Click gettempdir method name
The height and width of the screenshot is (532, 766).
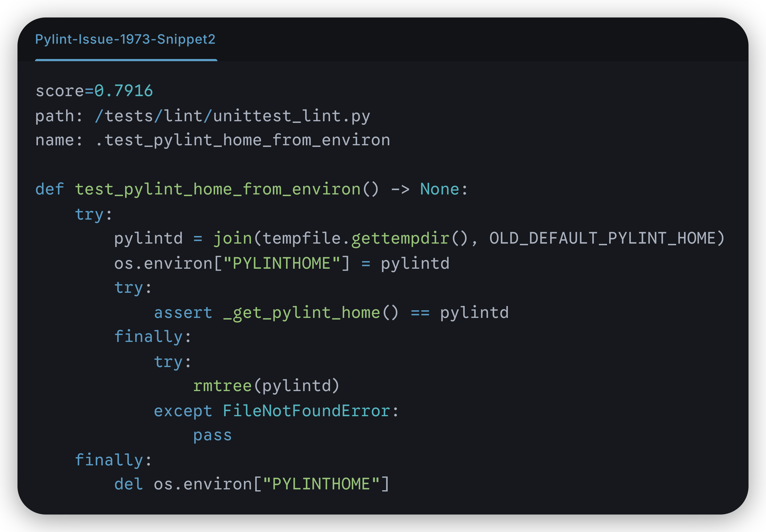[400, 238]
